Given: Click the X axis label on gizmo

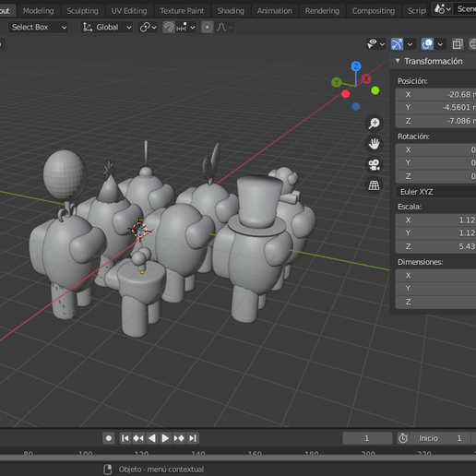Looking at the screenshot, I should coord(366,78).
